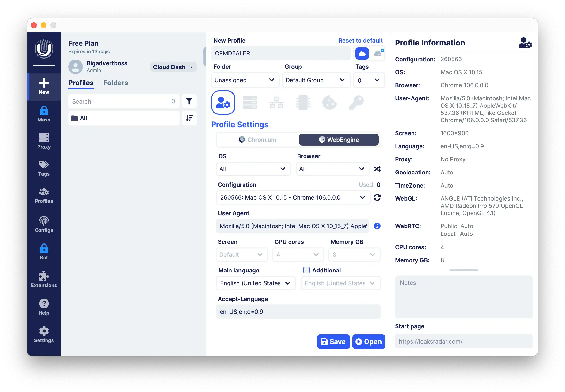The image size is (565, 392).
Task: Click the profile name field CPMDEALER
Action: click(x=281, y=53)
